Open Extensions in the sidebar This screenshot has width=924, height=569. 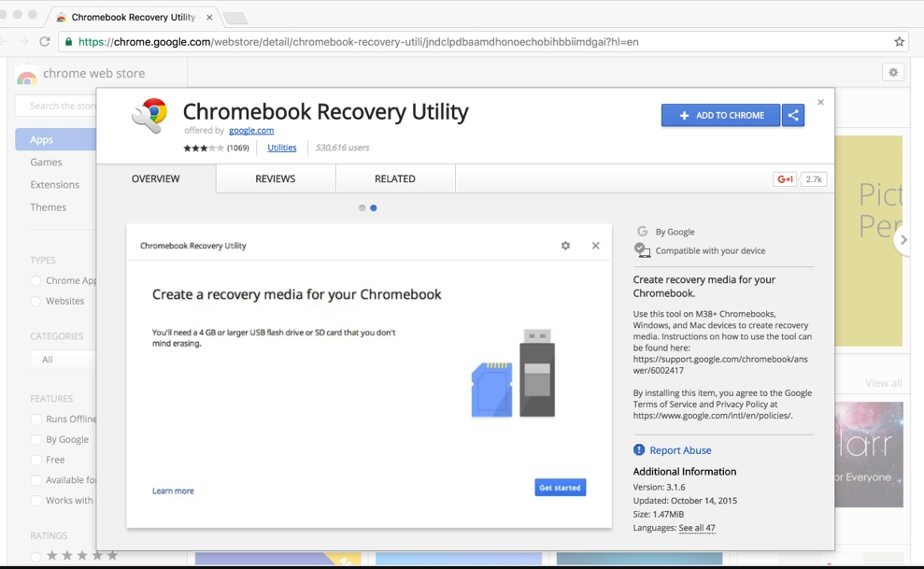click(x=55, y=184)
